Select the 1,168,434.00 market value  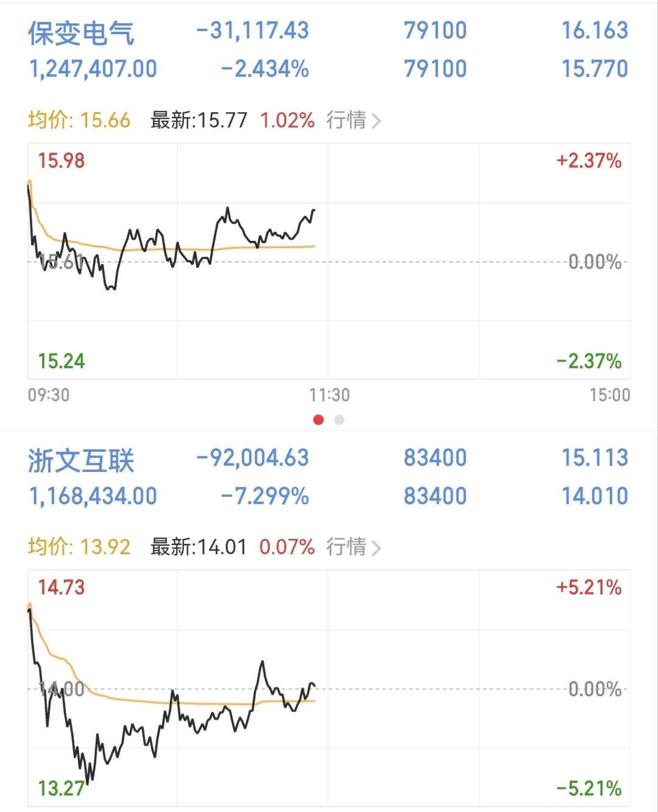tap(93, 496)
